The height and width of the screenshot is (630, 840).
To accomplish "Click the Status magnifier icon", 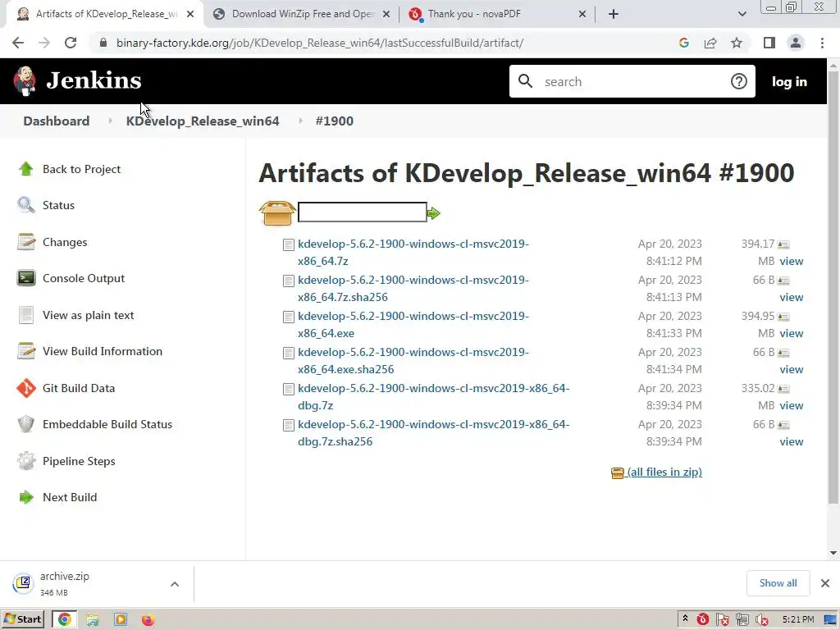I will 25,204.
